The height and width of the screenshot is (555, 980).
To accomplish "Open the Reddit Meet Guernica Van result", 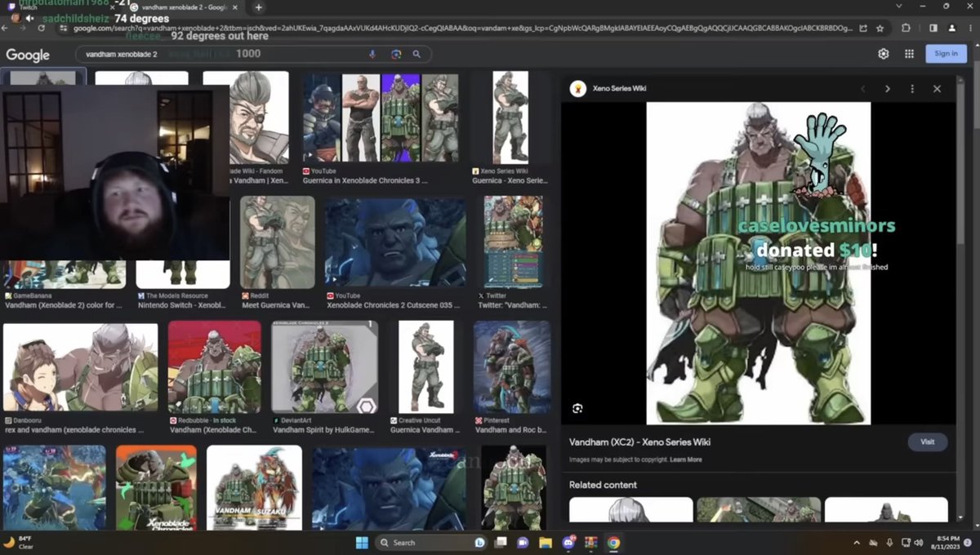I will click(277, 242).
